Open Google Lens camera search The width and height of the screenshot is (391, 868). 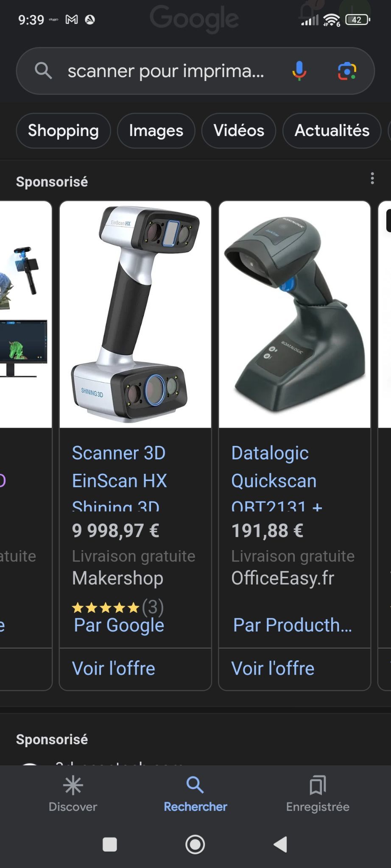[x=347, y=71]
